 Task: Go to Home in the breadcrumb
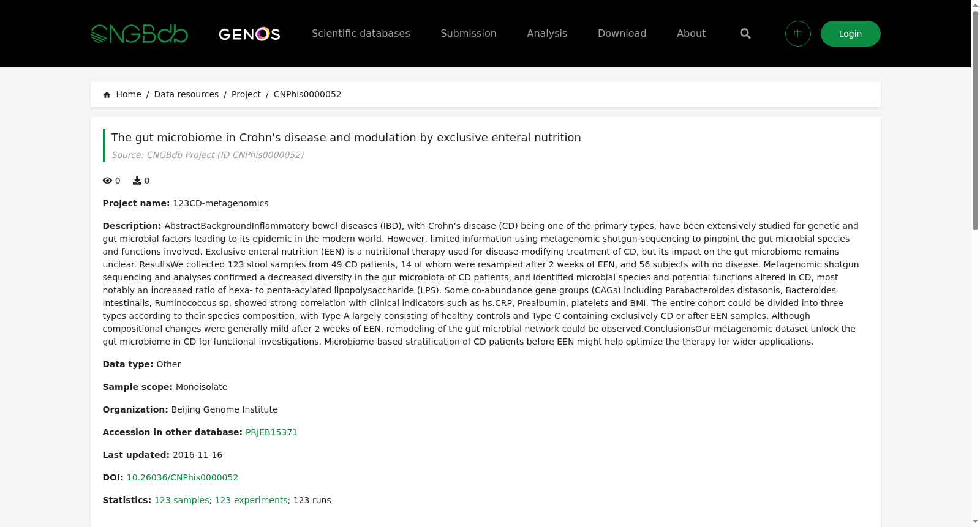[x=129, y=94]
